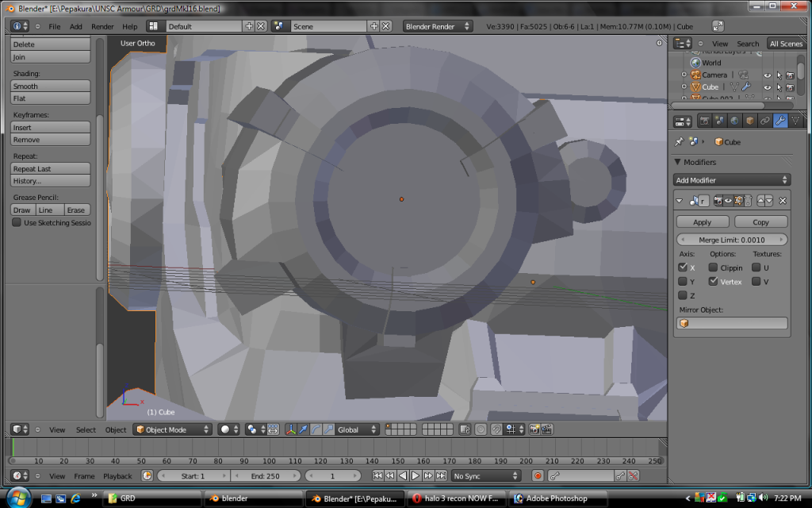Open the Blender Render engine dropdown
Image resolution: width=812 pixels, height=508 pixels.
pos(438,26)
